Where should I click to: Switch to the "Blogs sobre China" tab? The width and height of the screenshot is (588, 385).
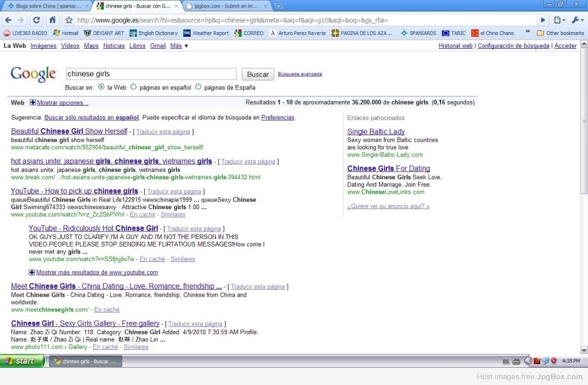(x=45, y=6)
